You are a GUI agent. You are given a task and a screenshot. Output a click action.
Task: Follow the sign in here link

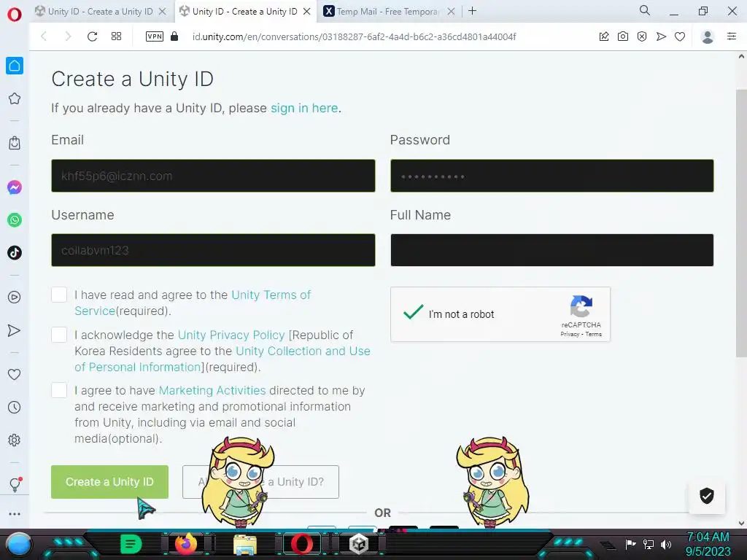pyautogui.click(x=304, y=108)
